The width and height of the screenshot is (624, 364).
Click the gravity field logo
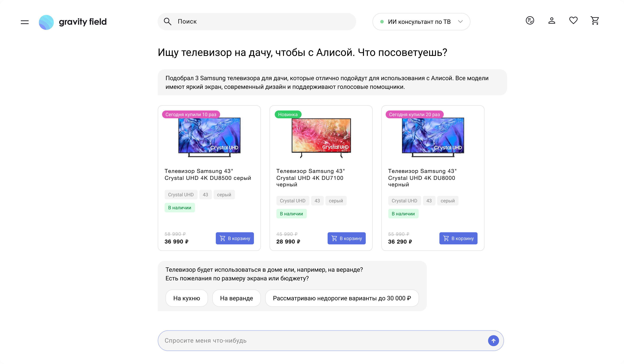73,22
